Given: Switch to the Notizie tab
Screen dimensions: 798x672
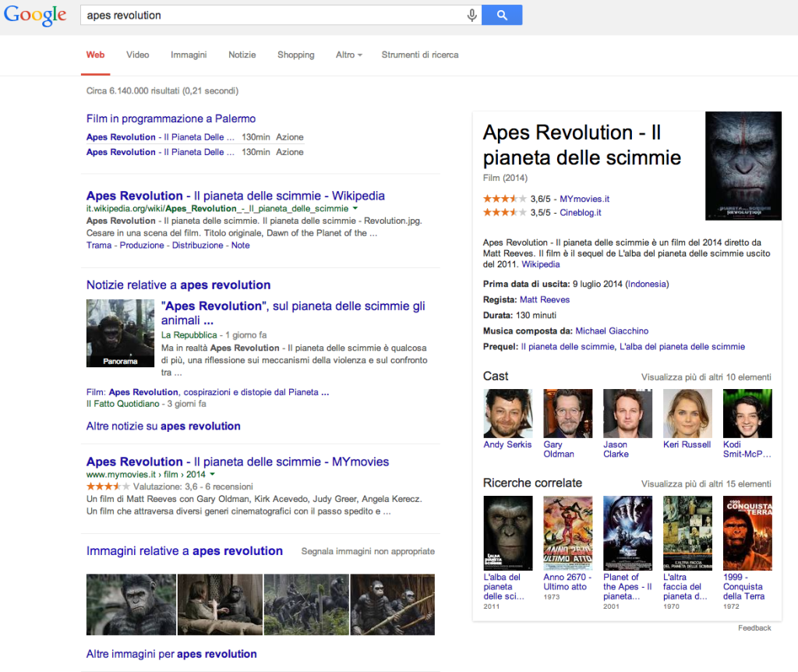Looking at the screenshot, I should tap(242, 55).
